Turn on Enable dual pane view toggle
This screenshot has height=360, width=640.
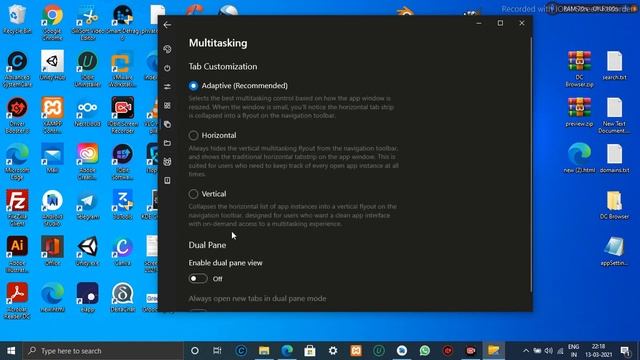[198, 279]
